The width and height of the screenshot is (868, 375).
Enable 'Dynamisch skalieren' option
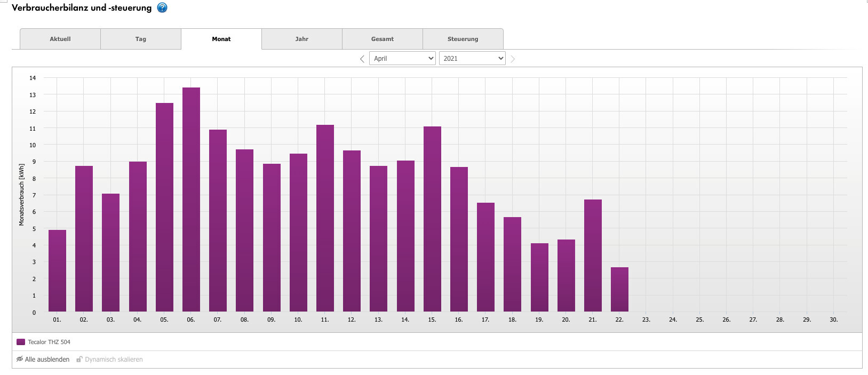click(114, 360)
